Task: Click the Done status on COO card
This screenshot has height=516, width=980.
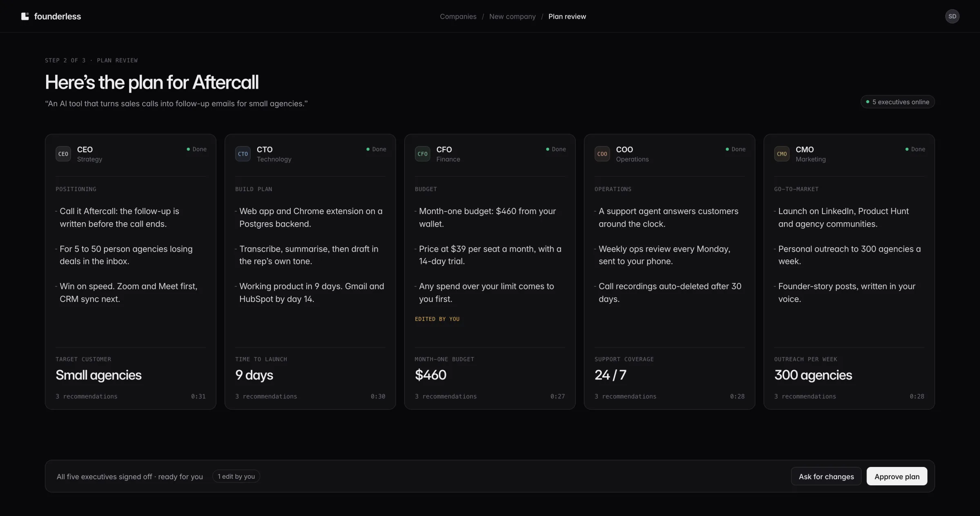Action: (x=735, y=149)
